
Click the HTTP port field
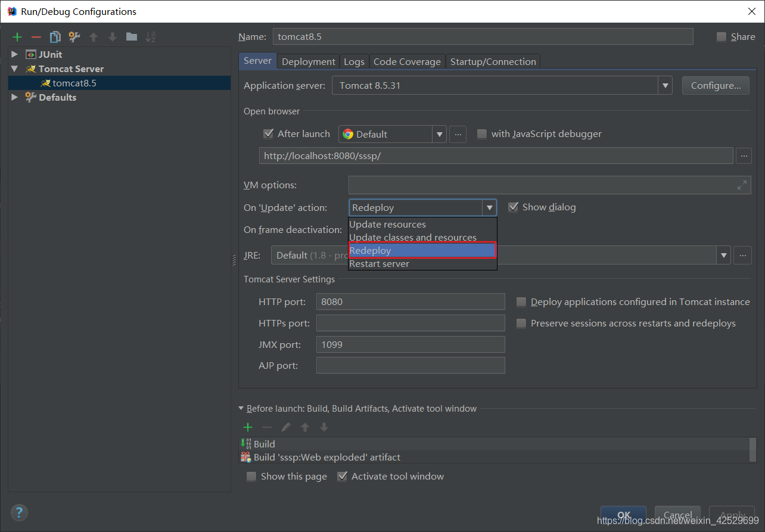[411, 302]
